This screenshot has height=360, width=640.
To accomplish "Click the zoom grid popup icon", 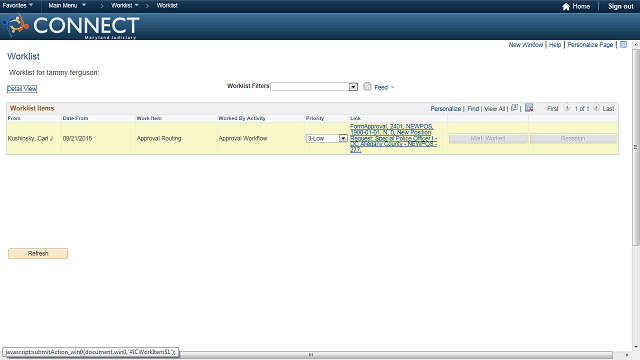I will point(515,108).
